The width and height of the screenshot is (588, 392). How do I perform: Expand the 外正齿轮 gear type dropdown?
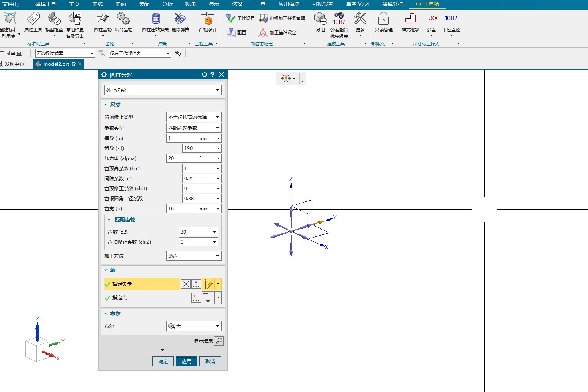(163, 90)
